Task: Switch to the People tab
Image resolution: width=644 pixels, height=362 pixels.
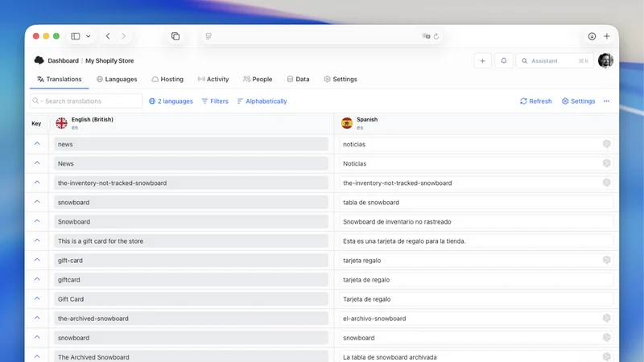Action: pos(258,79)
